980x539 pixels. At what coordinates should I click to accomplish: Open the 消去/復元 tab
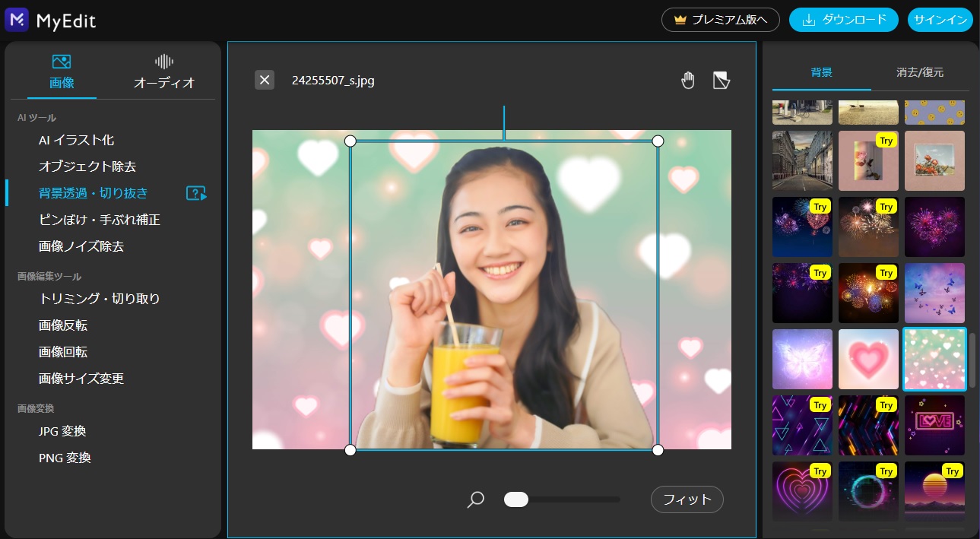pyautogui.click(x=920, y=73)
